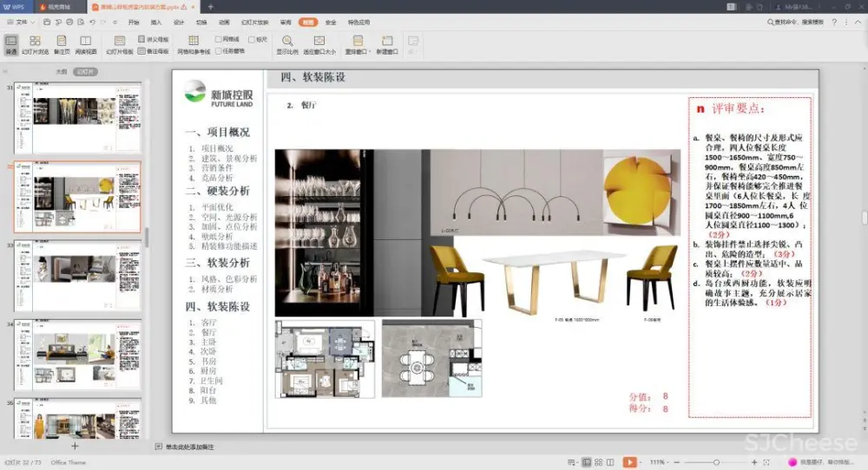
Task: Switch to Slide Show (幻灯片放映) tab
Action: 254,22
